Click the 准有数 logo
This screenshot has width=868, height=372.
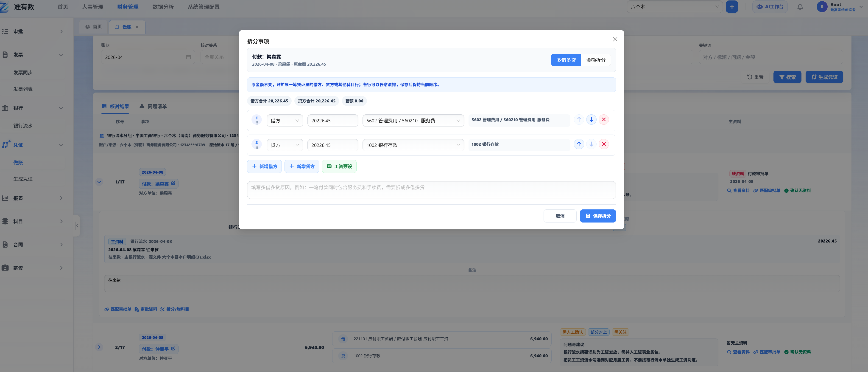click(x=17, y=7)
